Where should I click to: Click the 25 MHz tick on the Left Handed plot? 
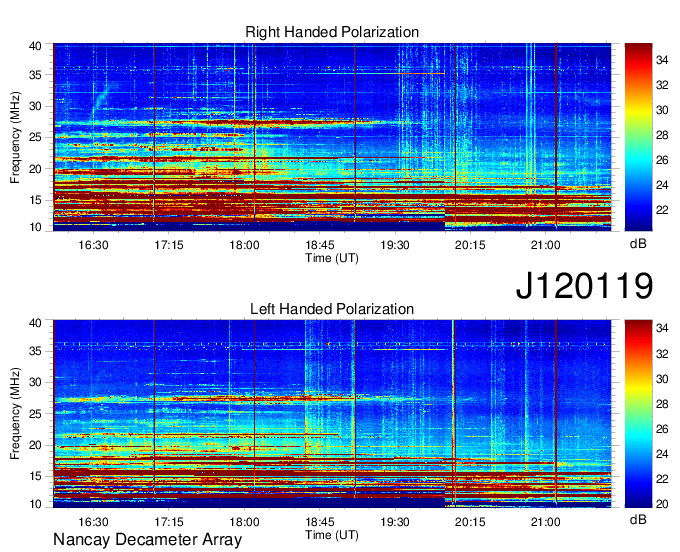click(35, 414)
